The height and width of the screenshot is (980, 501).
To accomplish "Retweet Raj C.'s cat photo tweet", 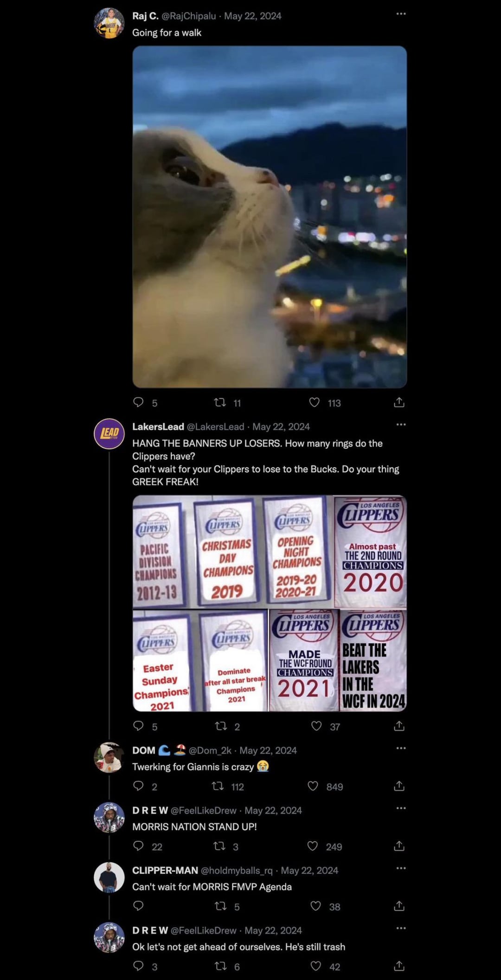I will click(220, 402).
